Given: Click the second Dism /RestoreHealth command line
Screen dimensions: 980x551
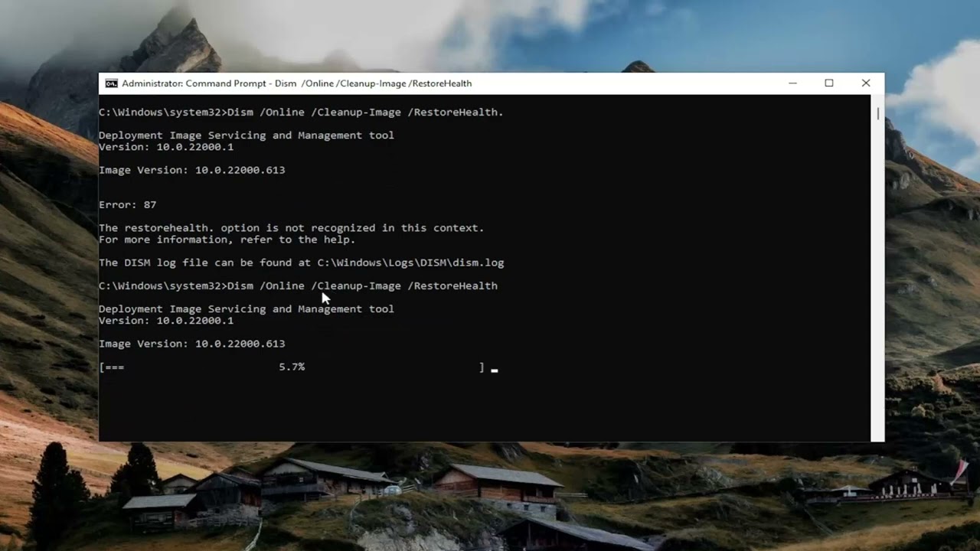Looking at the screenshot, I should point(298,286).
